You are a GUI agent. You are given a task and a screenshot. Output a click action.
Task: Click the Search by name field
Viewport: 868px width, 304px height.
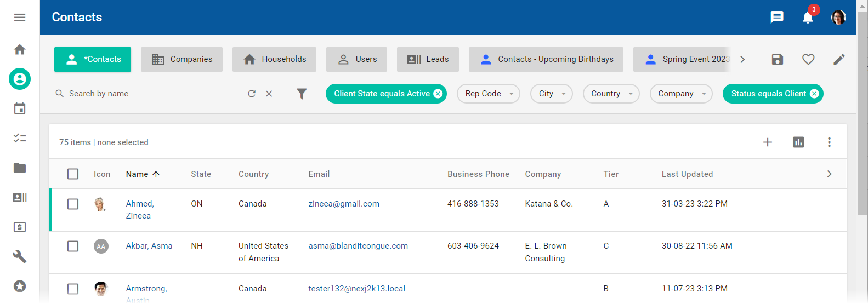[154, 94]
